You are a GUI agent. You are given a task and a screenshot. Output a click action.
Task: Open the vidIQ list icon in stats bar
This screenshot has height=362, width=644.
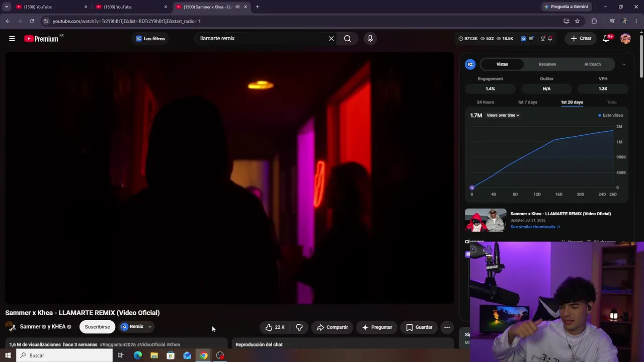[531, 38]
